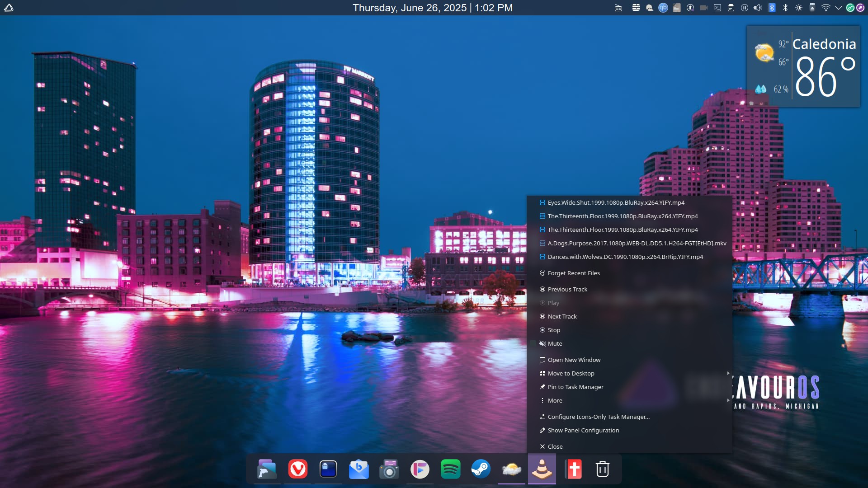
Task: Open Dolphin file manager from dock
Action: (267, 469)
